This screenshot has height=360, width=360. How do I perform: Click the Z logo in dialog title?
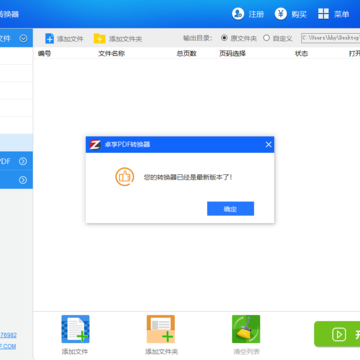coord(95,145)
